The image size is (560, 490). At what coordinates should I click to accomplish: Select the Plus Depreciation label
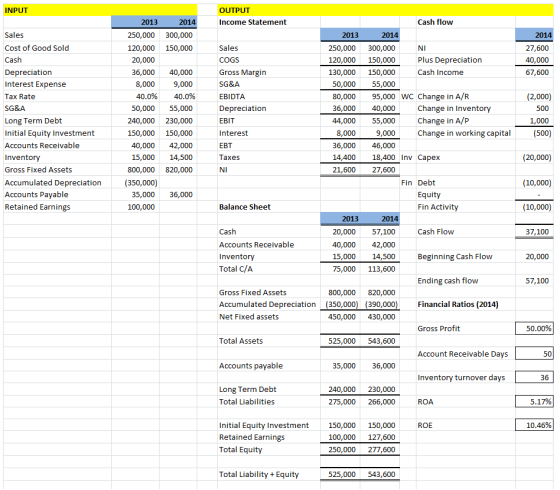(x=450, y=60)
